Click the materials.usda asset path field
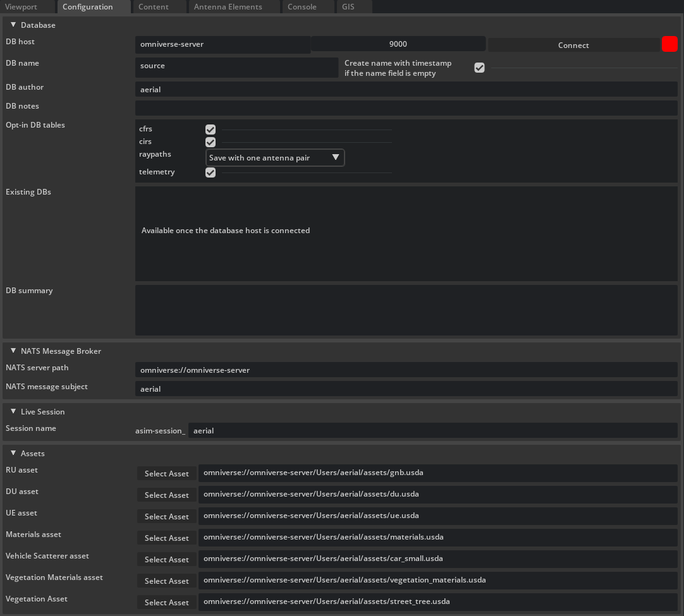Screen dimensions: 684x616 pyautogui.click(x=438, y=537)
